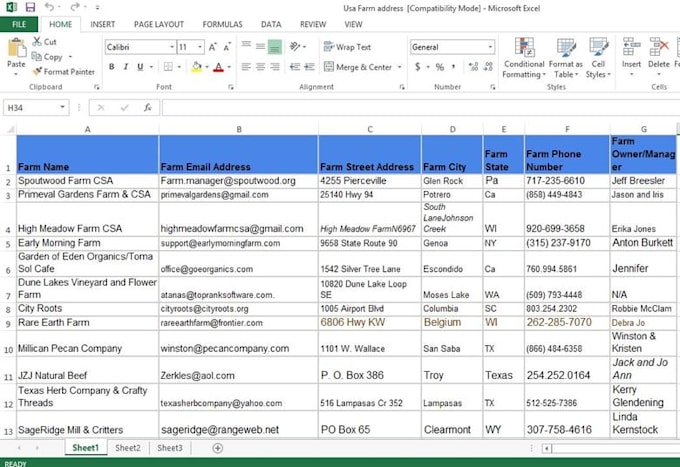
Task: Toggle Wrap Text
Action: pyautogui.click(x=347, y=47)
